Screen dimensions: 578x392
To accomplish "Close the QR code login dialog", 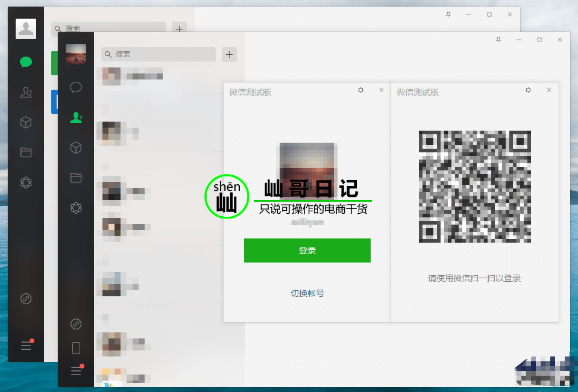I will [x=549, y=90].
